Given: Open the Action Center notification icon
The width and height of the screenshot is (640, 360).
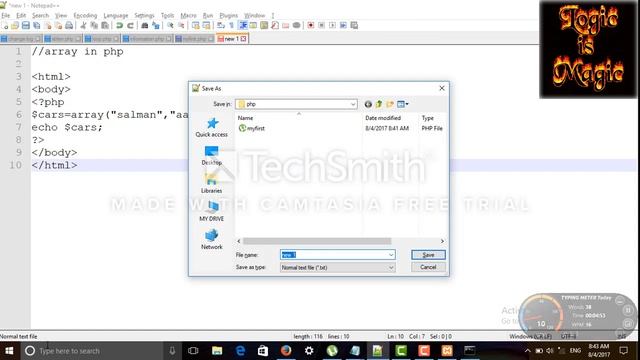Looking at the screenshot, I should point(623,351).
